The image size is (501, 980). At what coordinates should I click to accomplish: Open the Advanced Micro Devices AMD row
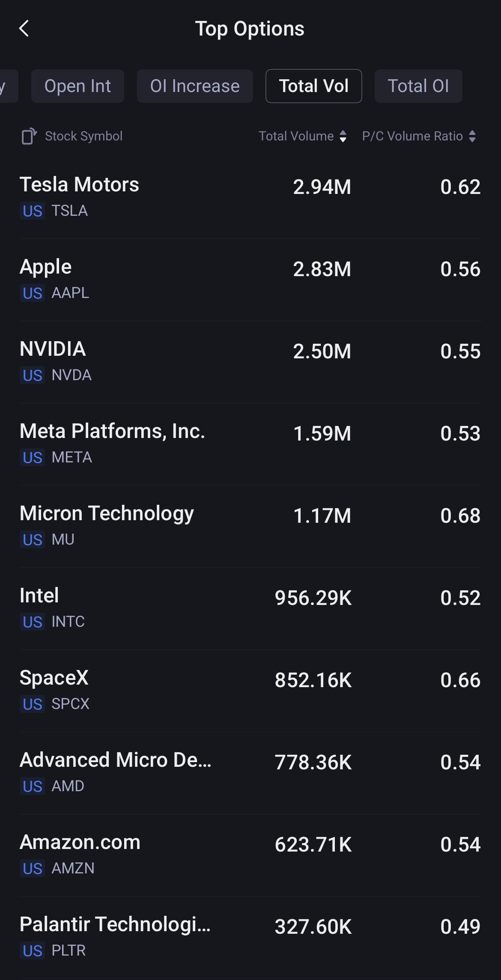(x=250, y=773)
